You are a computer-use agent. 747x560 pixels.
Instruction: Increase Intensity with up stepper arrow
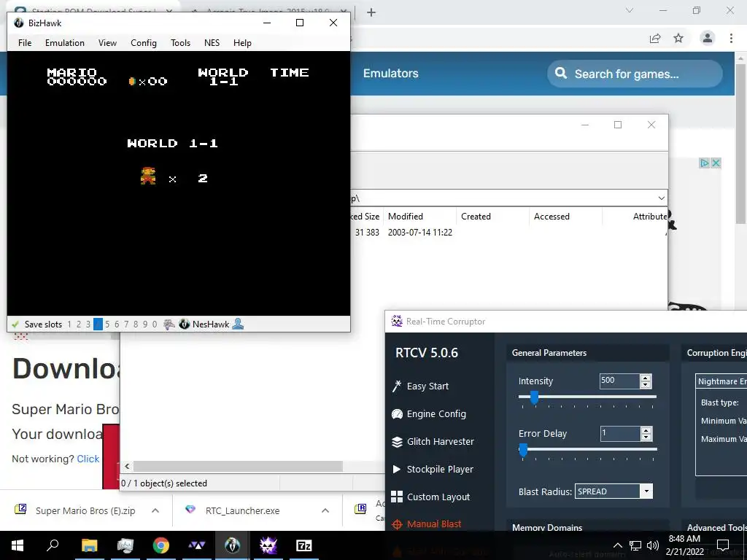[646, 378]
